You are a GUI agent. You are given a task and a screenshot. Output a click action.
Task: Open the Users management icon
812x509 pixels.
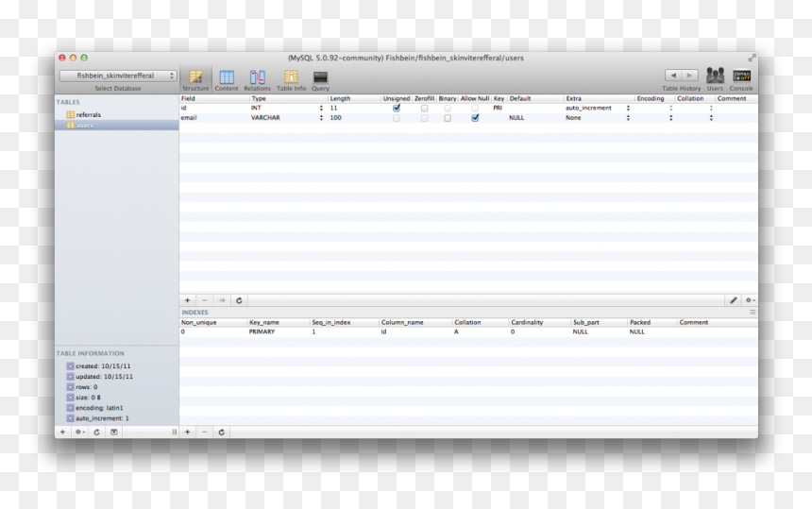(715, 79)
